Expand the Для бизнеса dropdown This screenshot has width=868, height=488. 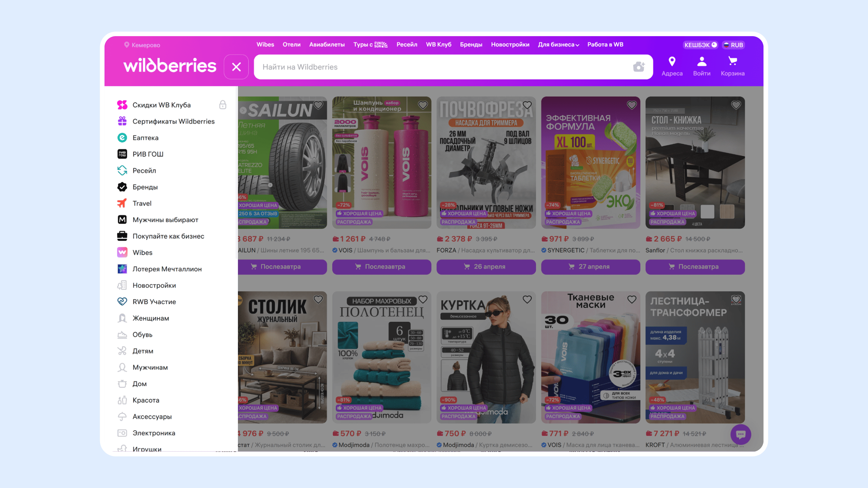click(558, 45)
